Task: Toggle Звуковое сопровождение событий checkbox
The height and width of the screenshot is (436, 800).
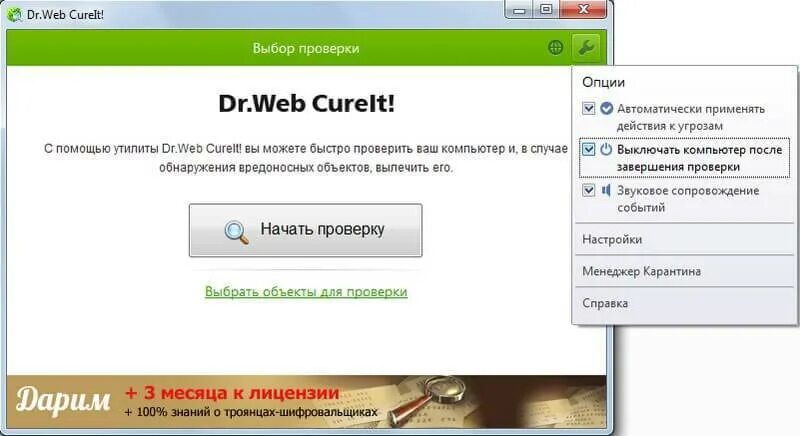Action: [588, 190]
